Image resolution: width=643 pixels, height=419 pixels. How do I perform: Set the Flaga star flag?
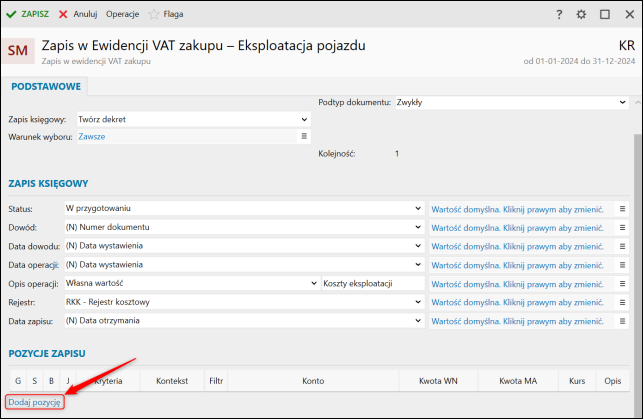coord(166,14)
